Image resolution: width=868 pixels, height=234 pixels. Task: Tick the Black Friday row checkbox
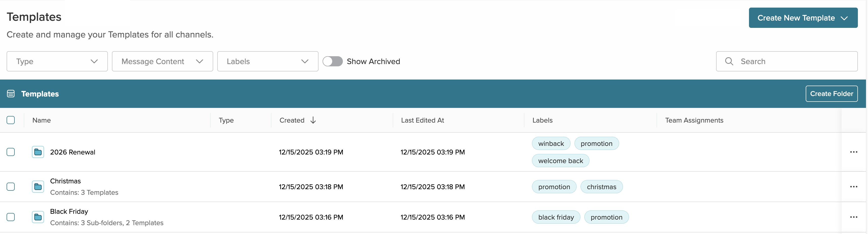tap(11, 217)
